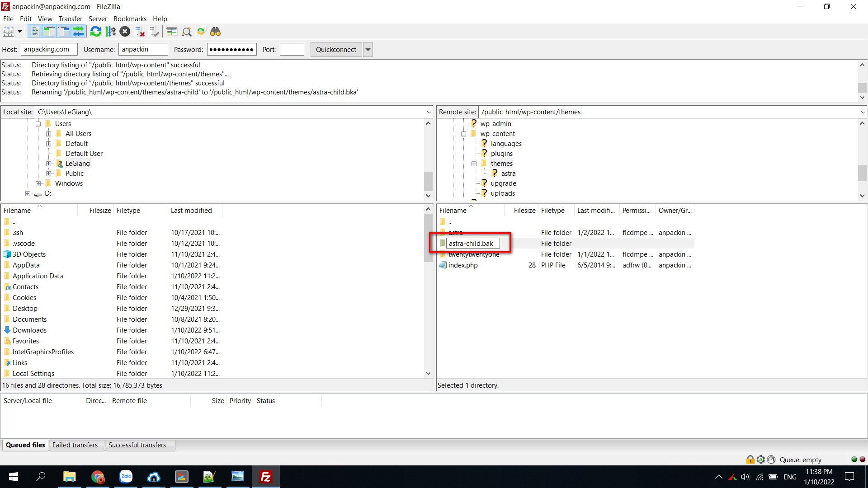Expand the All Users folder in local tree
The height and width of the screenshot is (488, 868).
point(49,134)
